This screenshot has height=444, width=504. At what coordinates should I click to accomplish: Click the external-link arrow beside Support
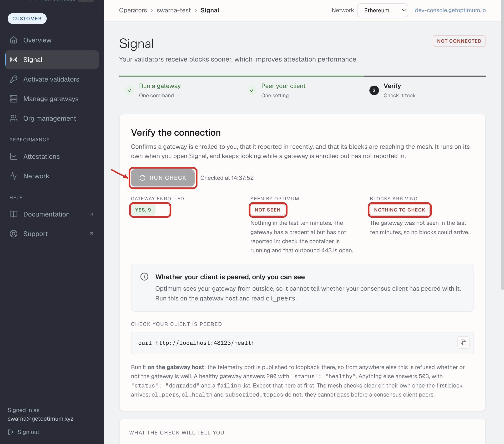point(91,233)
